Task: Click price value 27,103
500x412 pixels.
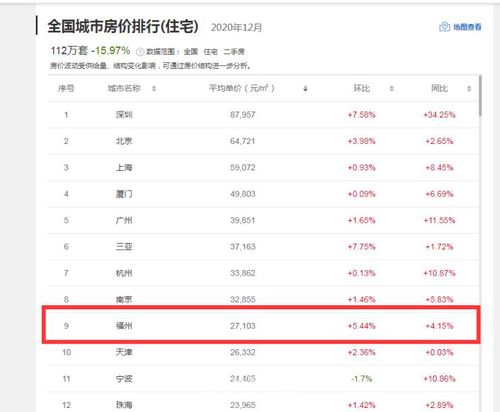Action: 243,326
